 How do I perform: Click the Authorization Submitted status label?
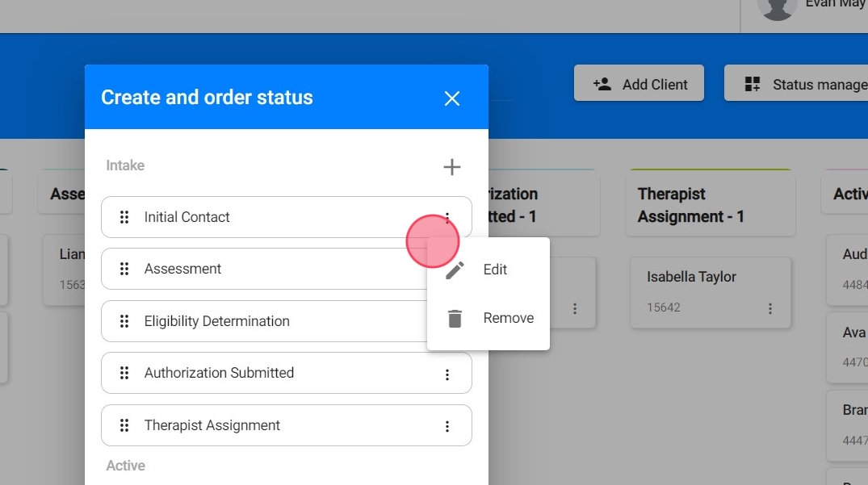[x=219, y=373]
